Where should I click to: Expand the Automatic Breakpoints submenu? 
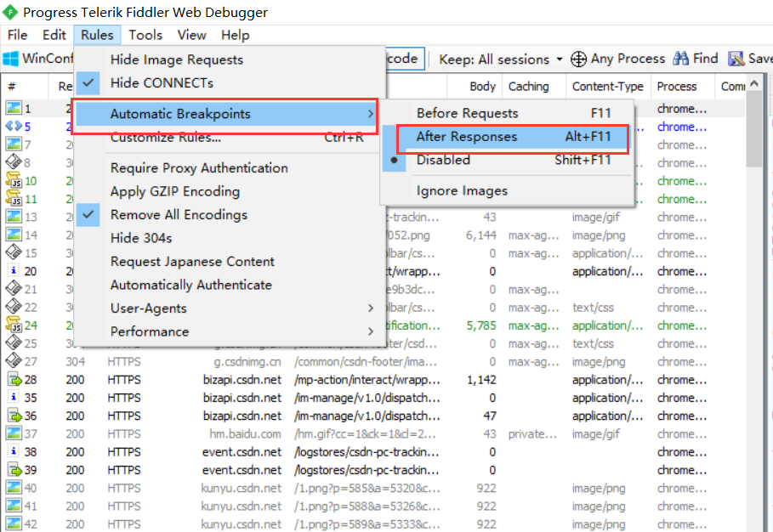(227, 114)
